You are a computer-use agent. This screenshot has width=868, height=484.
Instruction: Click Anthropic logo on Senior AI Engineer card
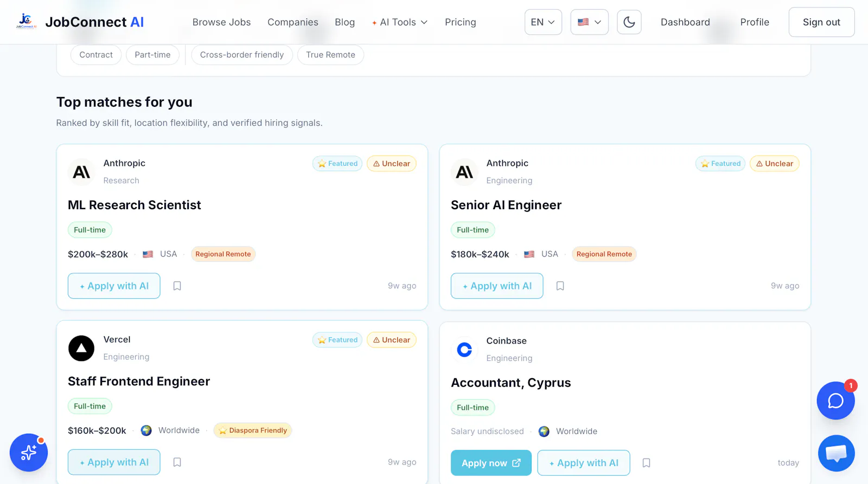point(464,172)
